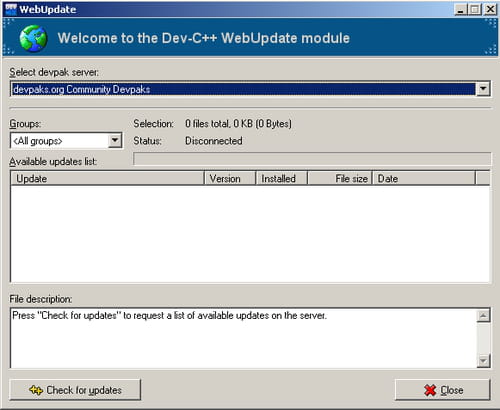Click the Check for updates button
500x410 pixels.
coord(75,390)
